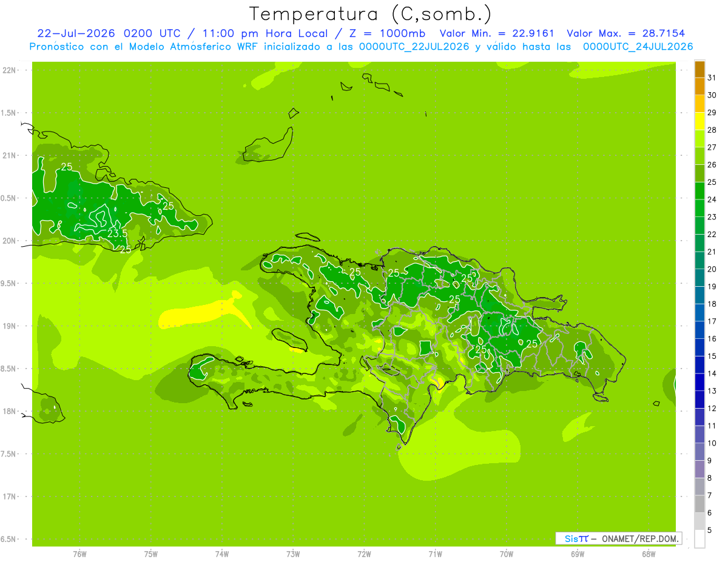The height and width of the screenshot is (562, 728).
Task: Click the "6.5N" latitude label
Action: (9, 539)
